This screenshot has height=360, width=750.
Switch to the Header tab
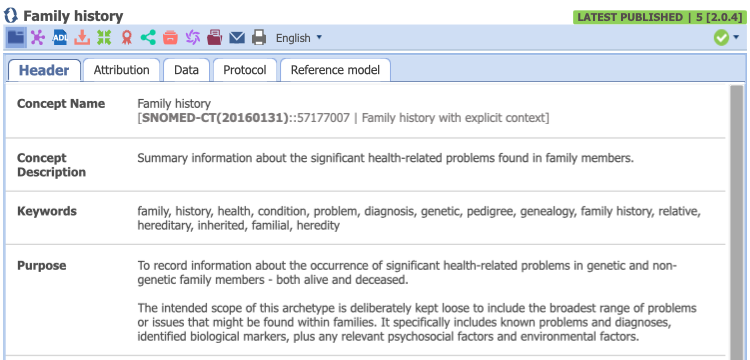(x=44, y=70)
